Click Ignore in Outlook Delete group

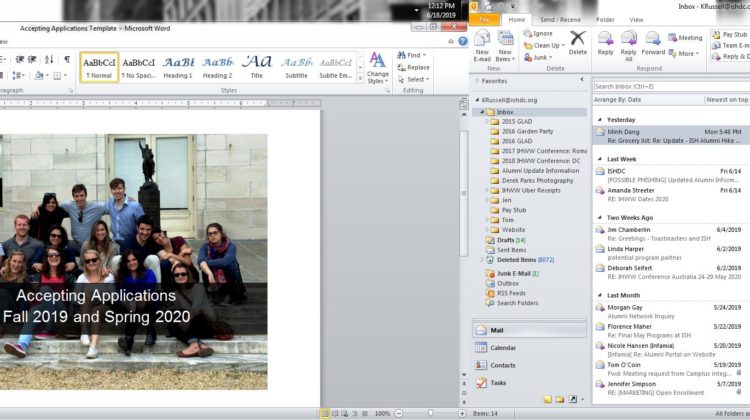click(x=538, y=33)
